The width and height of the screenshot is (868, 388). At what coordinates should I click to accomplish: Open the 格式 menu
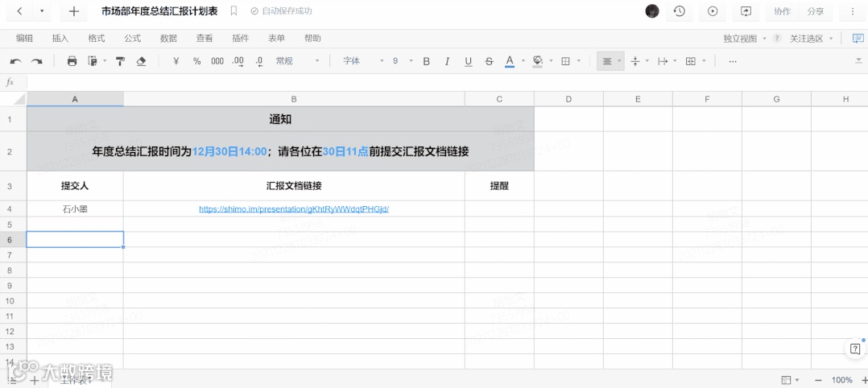pos(97,38)
